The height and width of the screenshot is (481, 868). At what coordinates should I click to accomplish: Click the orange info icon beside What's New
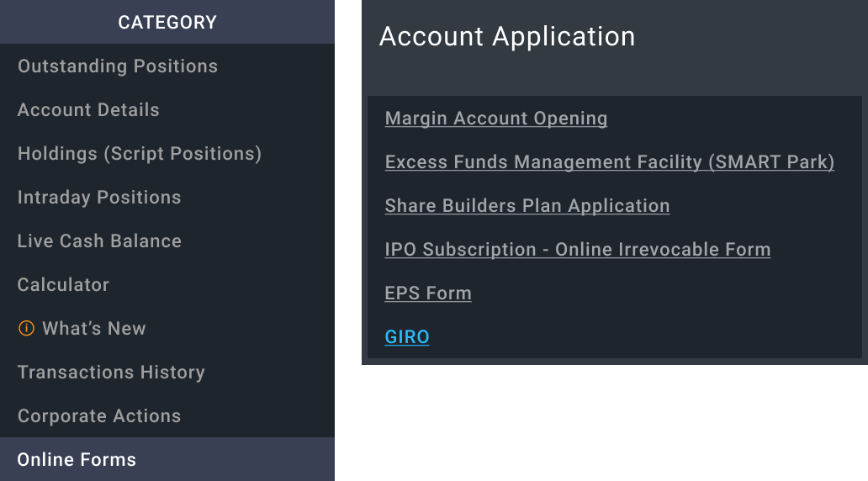point(26,329)
